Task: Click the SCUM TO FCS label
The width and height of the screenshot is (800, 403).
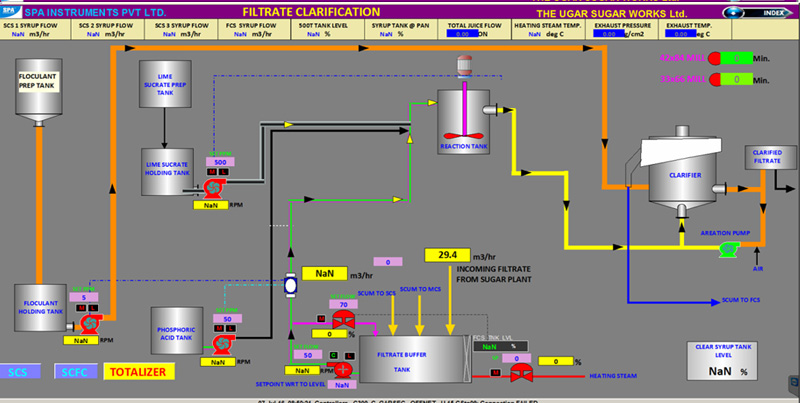Action: click(x=741, y=300)
